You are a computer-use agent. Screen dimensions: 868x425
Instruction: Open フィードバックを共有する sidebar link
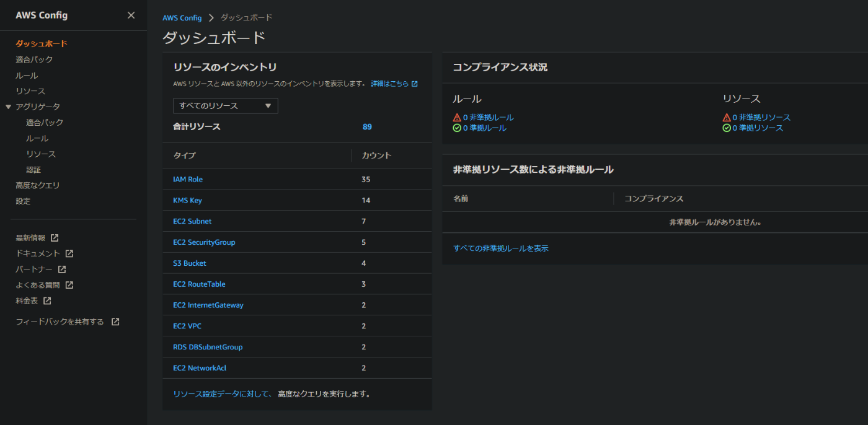coord(60,322)
